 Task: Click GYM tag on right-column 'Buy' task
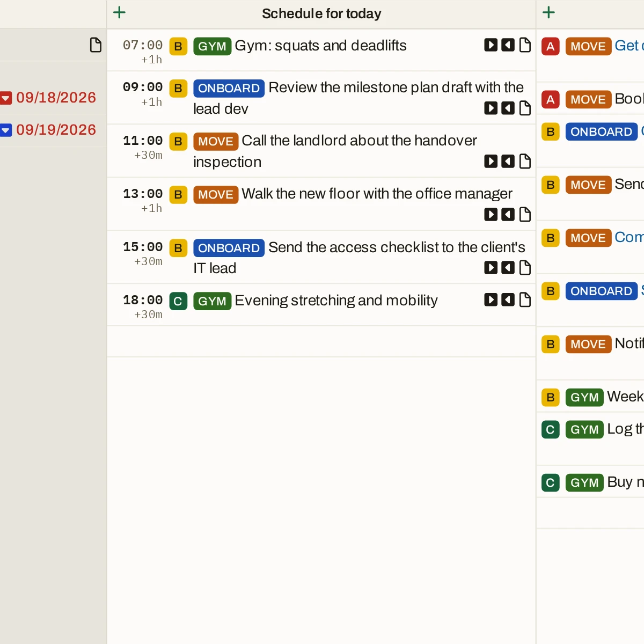(584, 482)
